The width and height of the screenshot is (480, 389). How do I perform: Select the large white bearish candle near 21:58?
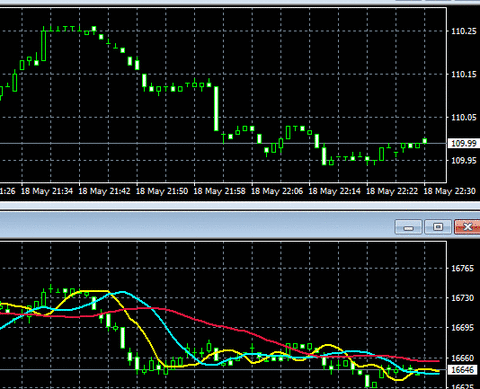pos(216,109)
